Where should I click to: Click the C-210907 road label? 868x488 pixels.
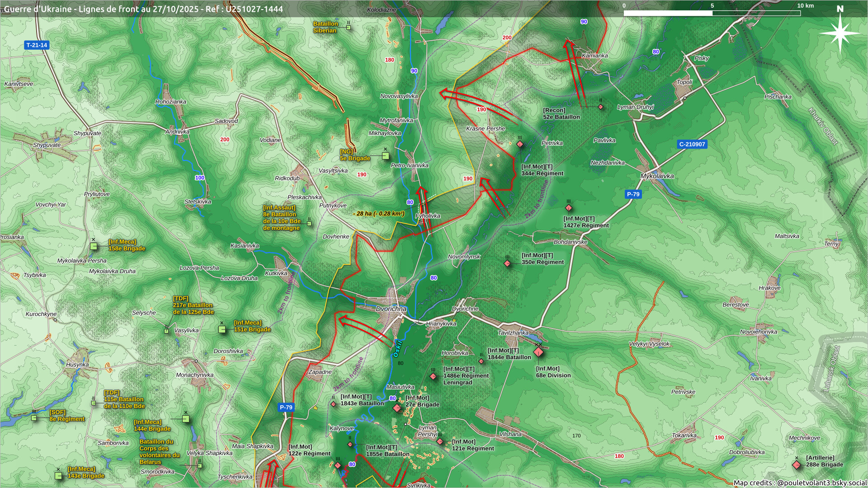(692, 145)
